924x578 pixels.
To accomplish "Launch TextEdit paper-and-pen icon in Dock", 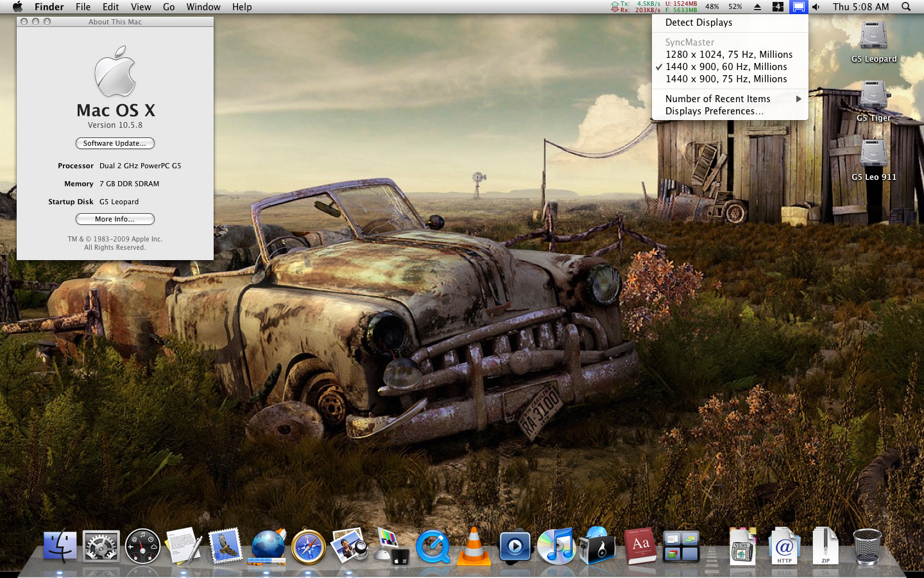I will pos(184,546).
